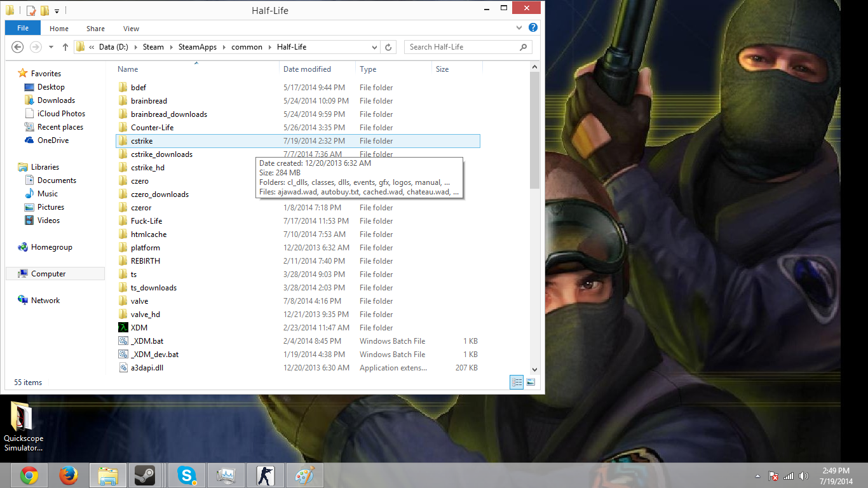The image size is (868, 488).
Task: Switch to details view in the status bar
Action: tap(517, 383)
